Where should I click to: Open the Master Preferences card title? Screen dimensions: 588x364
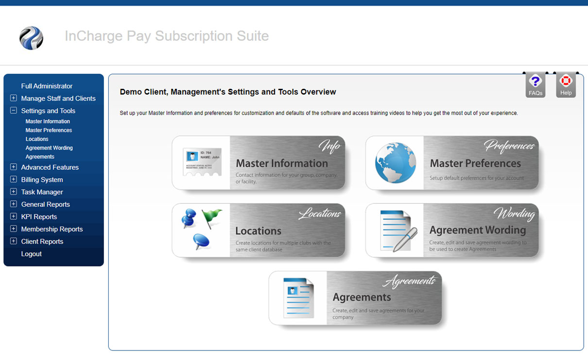pyautogui.click(x=475, y=164)
